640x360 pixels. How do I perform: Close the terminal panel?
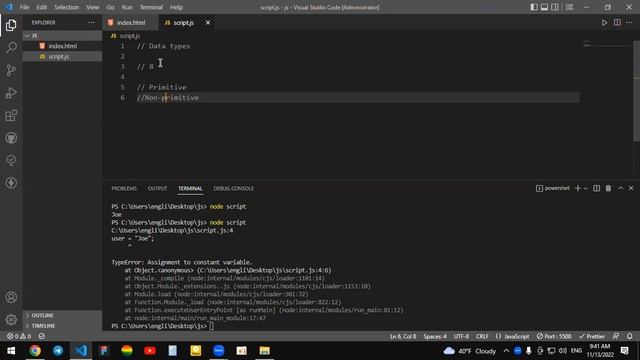631,188
